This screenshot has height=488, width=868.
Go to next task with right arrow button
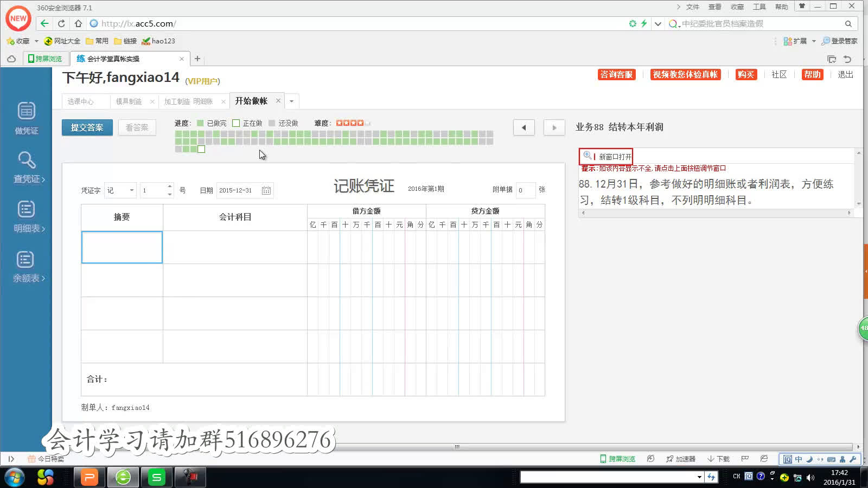click(554, 127)
